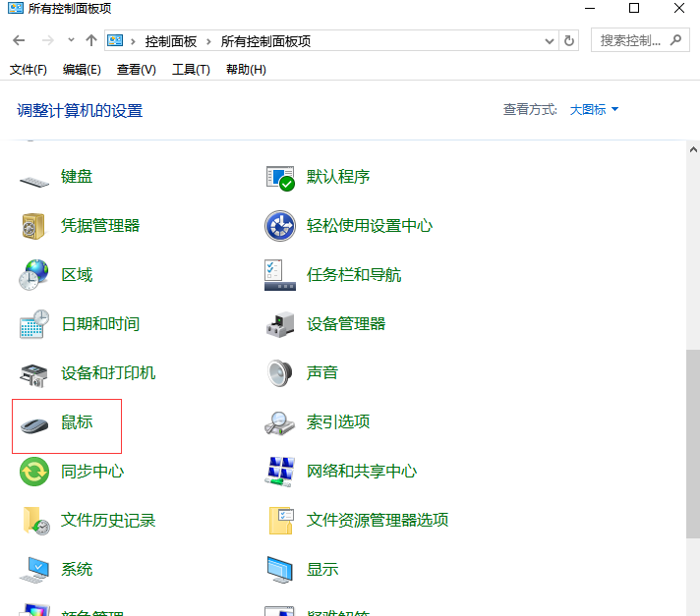The width and height of the screenshot is (700, 616).
Task: Open the 鼠标 link
Action: pyautogui.click(x=77, y=422)
